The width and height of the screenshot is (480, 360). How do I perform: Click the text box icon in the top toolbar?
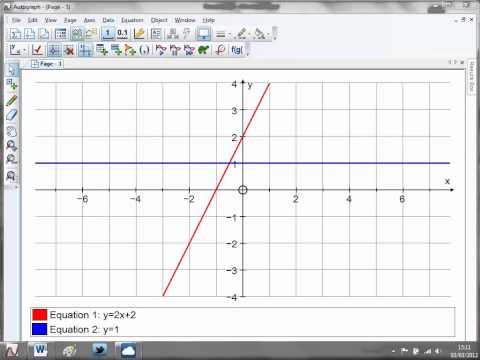click(156, 34)
